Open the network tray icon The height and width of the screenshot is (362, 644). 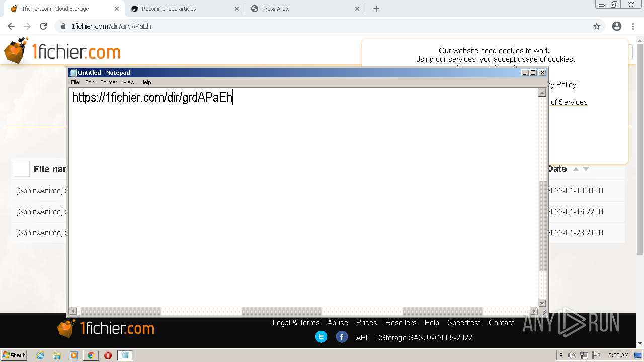pyautogui.click(x=584, y=355)
